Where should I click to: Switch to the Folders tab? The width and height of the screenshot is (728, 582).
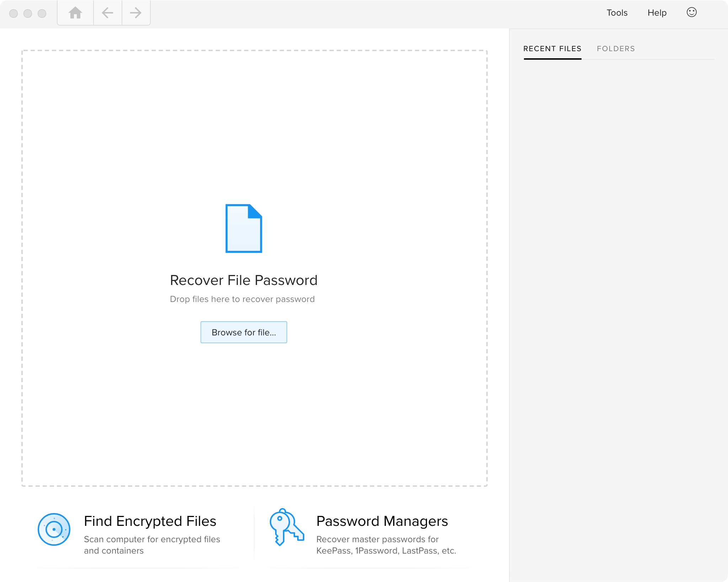[x=616, y=49]
